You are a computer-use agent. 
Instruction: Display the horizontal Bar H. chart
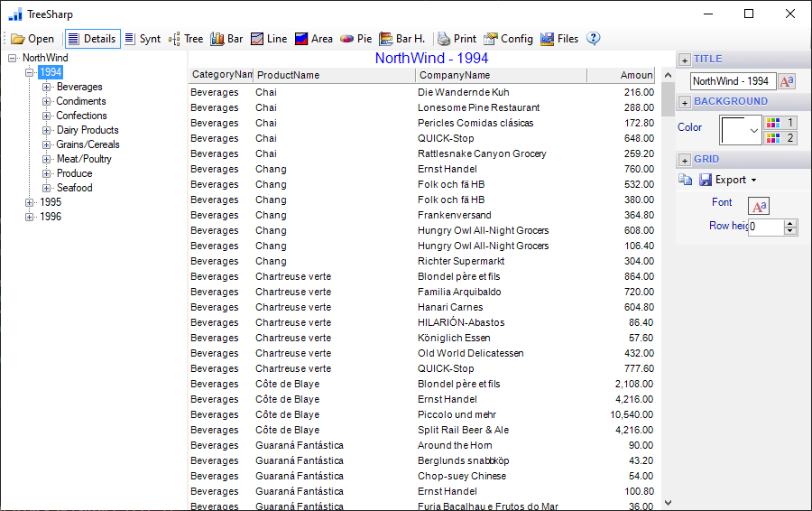[x=402, y=39]
